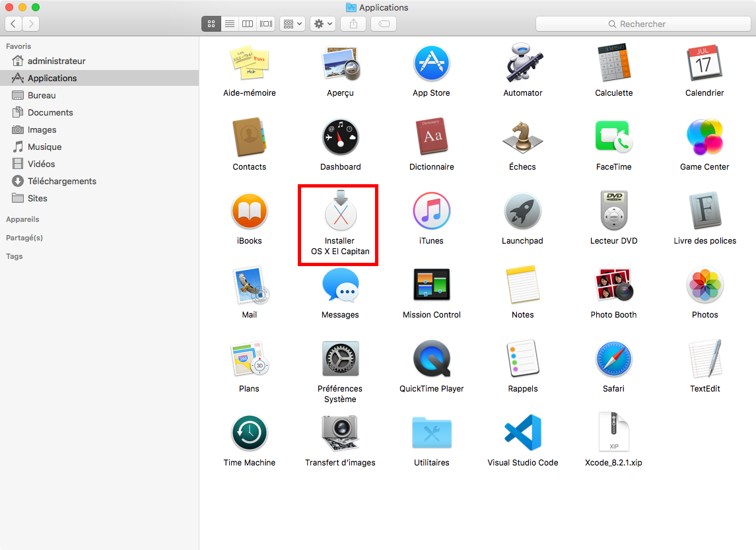Open the Automator app icon

[522, 64]
